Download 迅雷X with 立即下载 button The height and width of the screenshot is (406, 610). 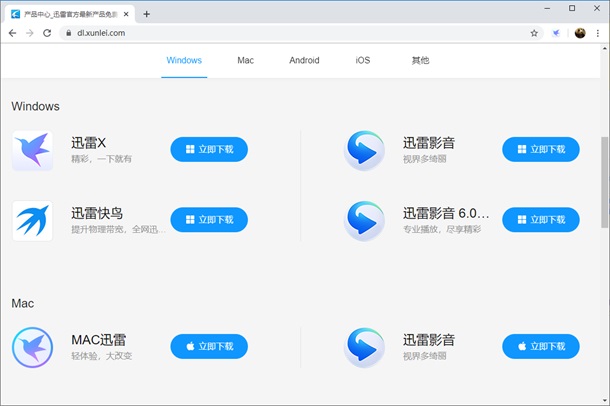pyautogui.click(x=209, y=149)
